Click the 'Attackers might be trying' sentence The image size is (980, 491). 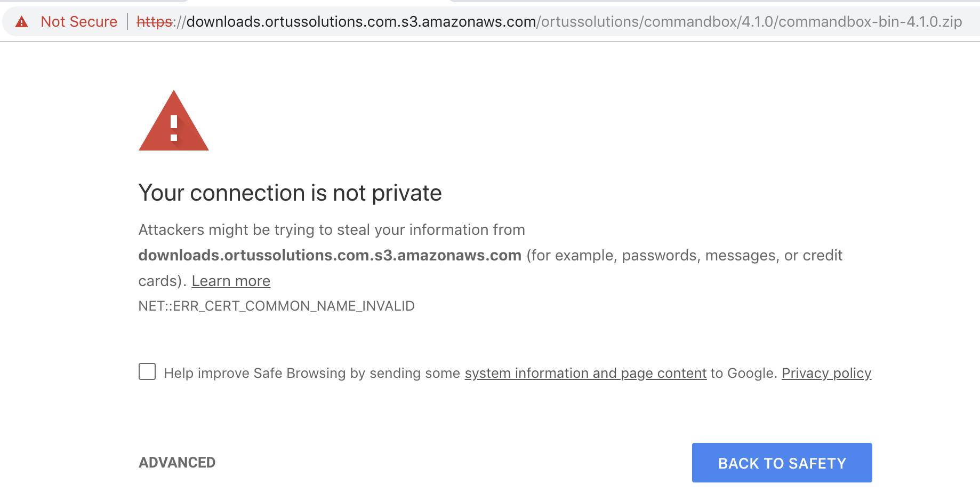[x=332, y=229]
